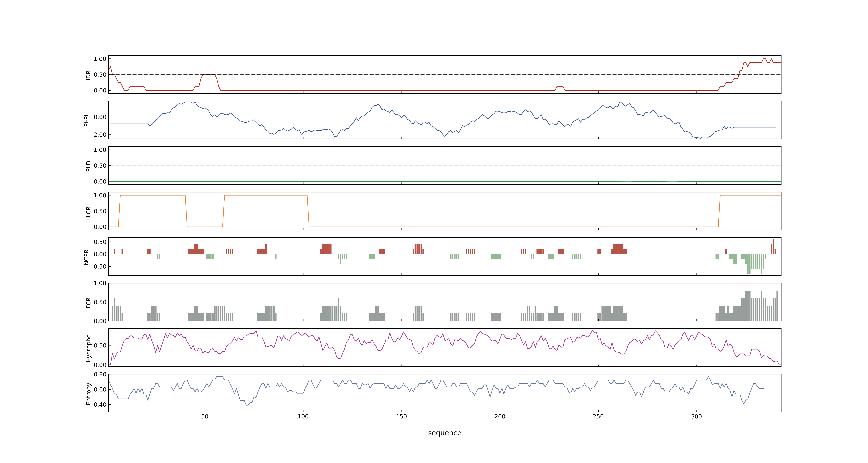The height and width of the screenshot is (463, 868).
Task: Click the 1.00 tick of IDR panel
Action: [x=100, y=59]
